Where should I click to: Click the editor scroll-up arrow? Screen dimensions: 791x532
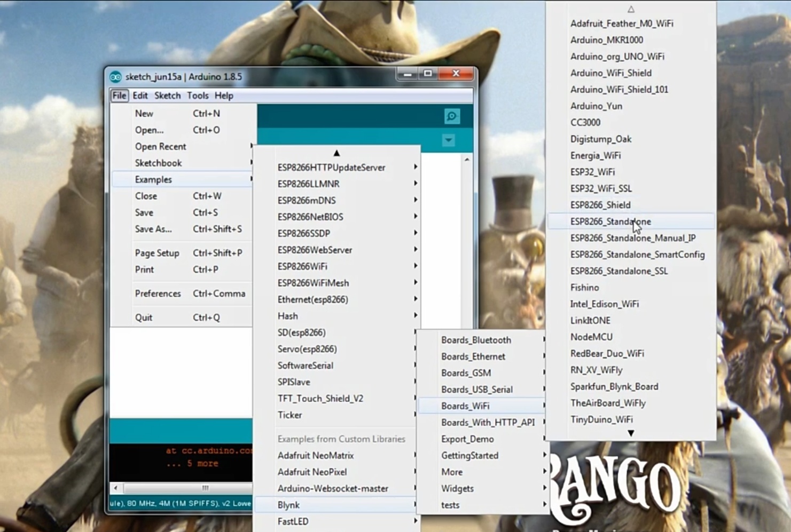point(467,160)
